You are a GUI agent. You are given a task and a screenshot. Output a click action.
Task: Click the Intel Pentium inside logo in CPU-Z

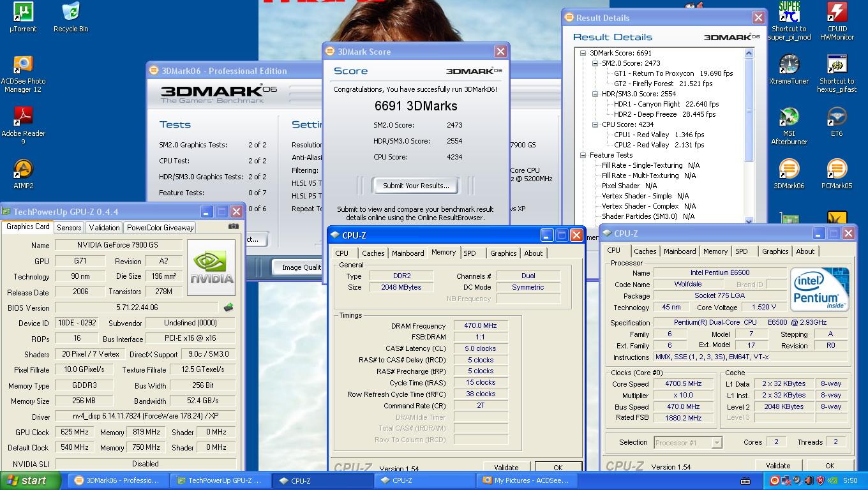point(819,290)
